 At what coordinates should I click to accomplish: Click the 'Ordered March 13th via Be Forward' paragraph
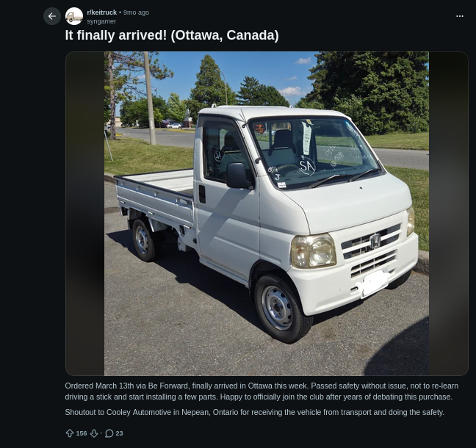coord(261,391)
